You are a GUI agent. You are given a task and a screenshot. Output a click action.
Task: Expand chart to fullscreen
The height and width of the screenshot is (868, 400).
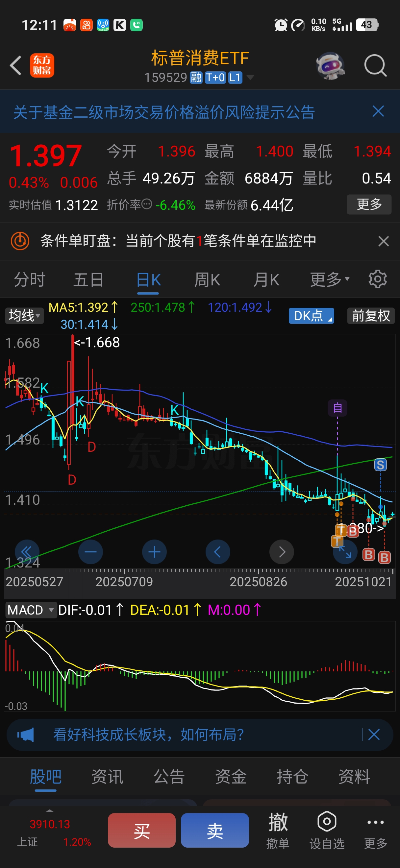click(345, 552)
